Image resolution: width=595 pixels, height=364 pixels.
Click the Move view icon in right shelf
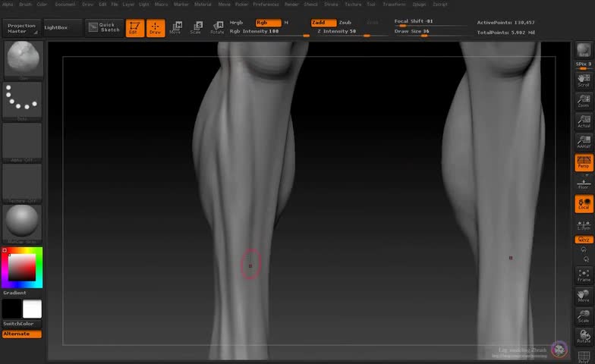584,296
